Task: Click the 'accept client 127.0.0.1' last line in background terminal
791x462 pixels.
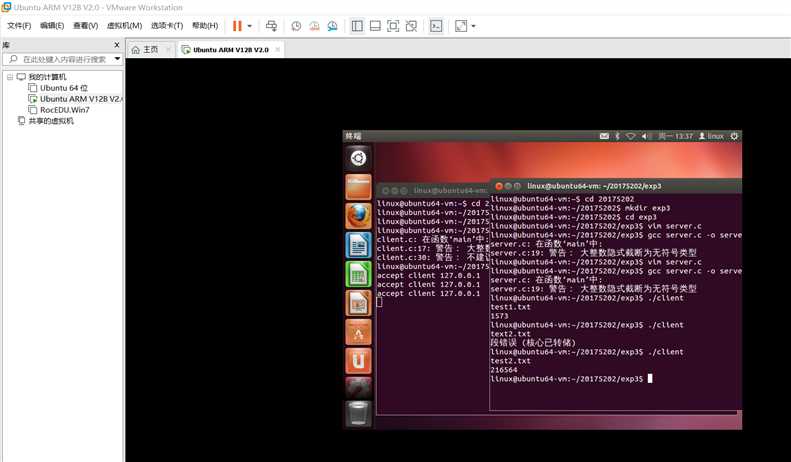Action: point(429,294)
